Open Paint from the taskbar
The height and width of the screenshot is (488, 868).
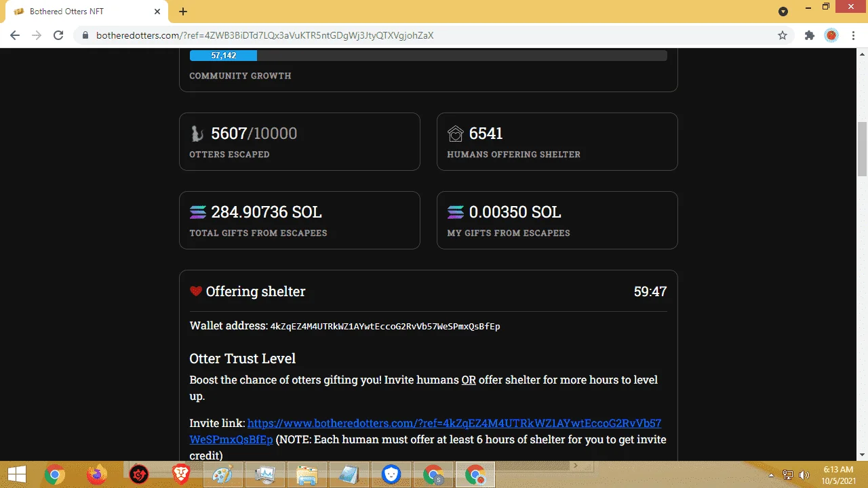pyautogui.click(x=222, y=474)
